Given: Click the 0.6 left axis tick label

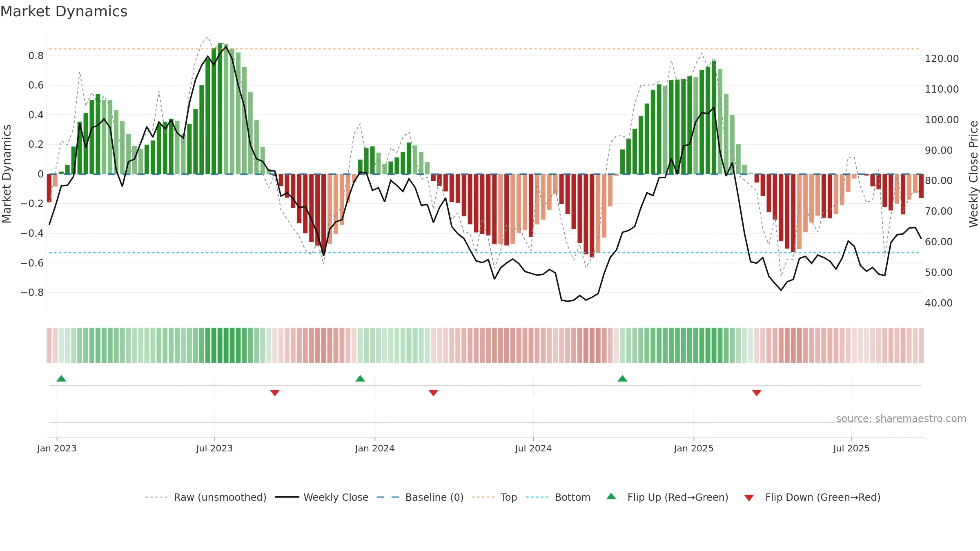Looking at the screenshot, I should (x=36, y=85).
